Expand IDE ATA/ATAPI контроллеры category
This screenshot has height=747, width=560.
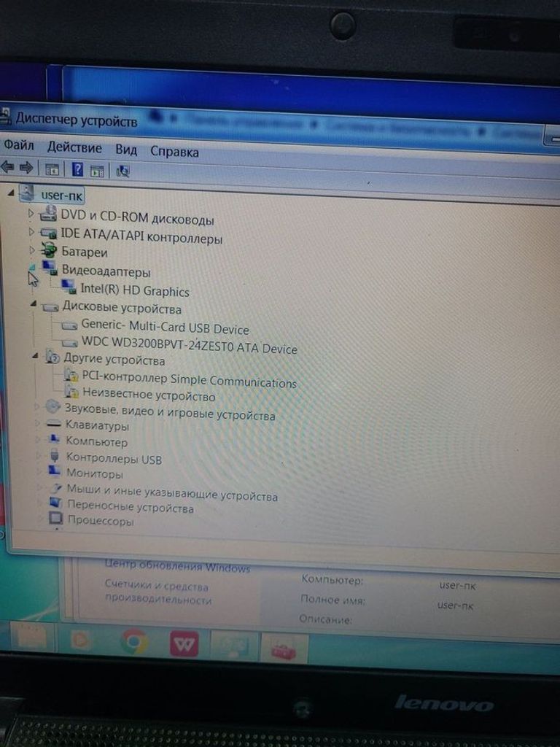[x=32, y=232]
